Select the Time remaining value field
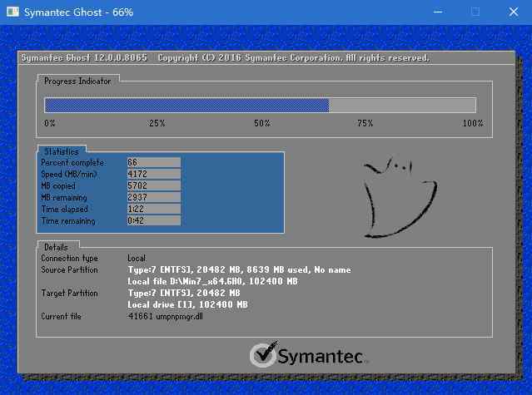 pos(153,221)
